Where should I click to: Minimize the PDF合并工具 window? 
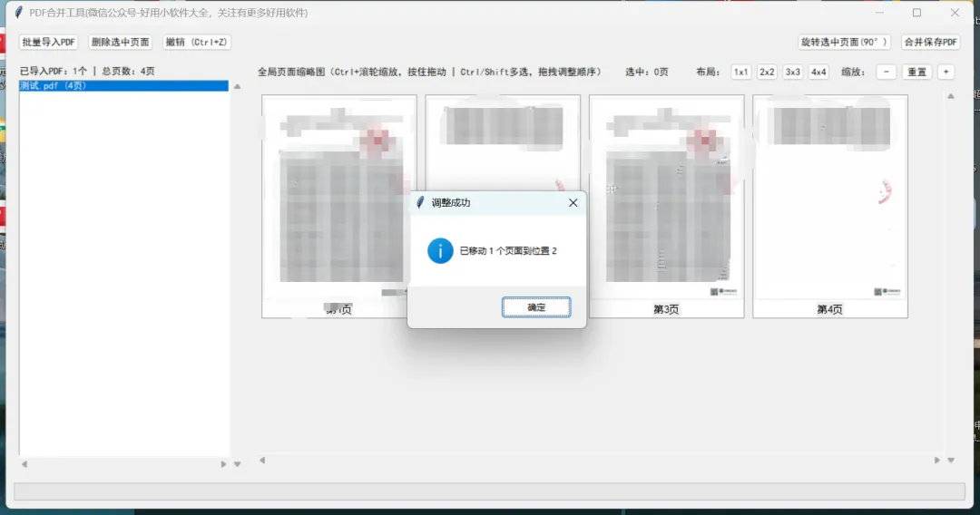point(879,13)
